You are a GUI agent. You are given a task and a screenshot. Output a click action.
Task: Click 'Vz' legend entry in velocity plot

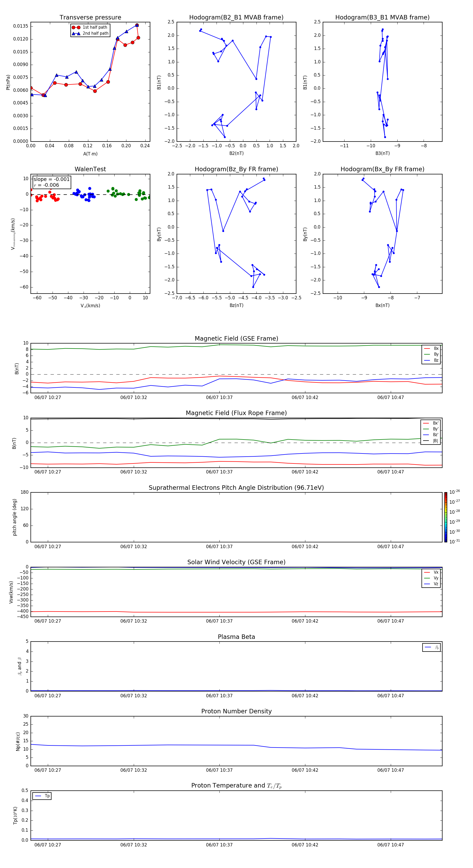click(x=431, y=584)
